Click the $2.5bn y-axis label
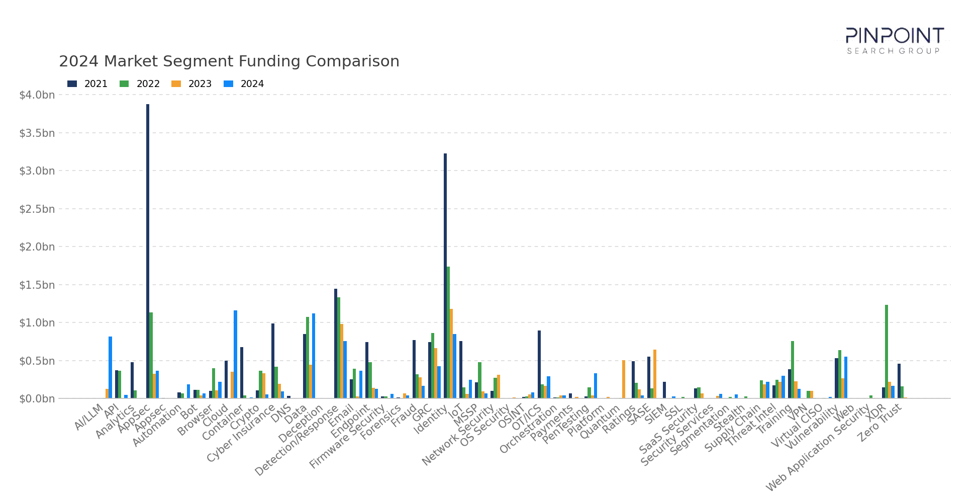This screenshot has width=980, height=498. tap(37, 209)
